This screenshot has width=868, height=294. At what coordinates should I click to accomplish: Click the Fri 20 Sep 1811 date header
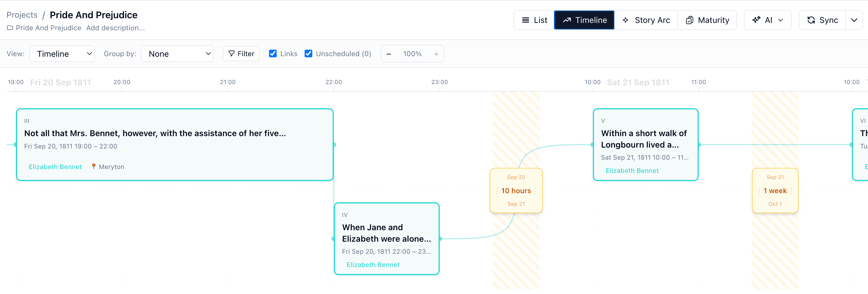click(61, 82)
